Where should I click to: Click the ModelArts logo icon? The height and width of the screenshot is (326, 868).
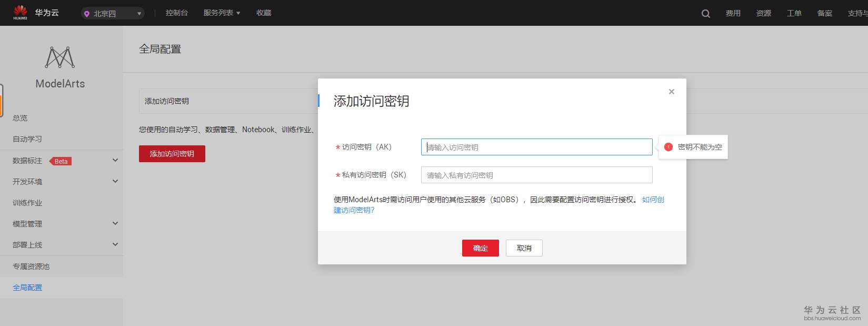pyautogui.click(x=60, y=57)
